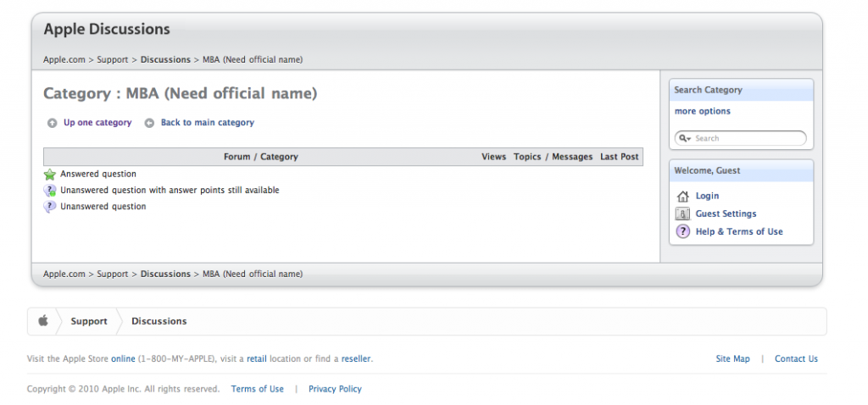The image size is (868, 405).
Task: Click Support in the bottom breadcrumb
Action: click(113, 274)
